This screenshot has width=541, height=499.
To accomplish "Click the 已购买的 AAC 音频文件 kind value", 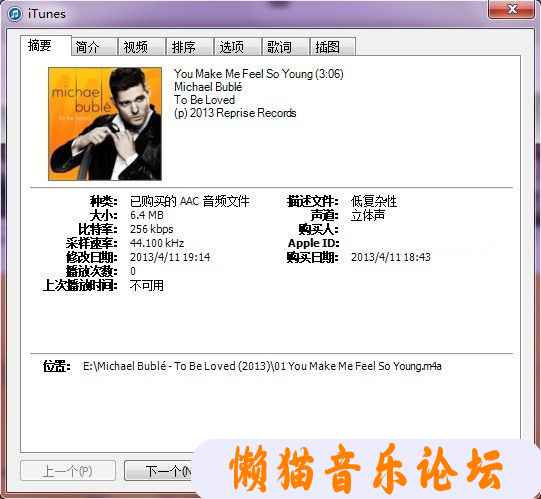I will [189, 201].
